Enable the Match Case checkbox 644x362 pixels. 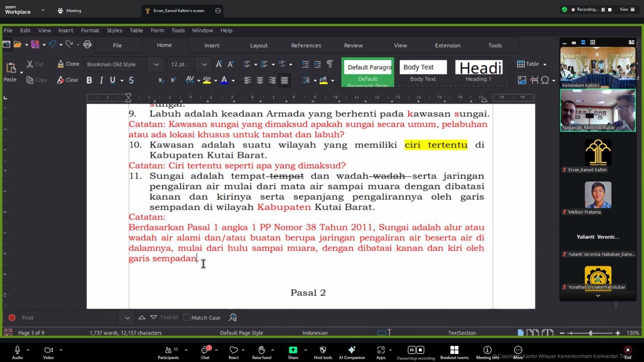tap(187, 317)
